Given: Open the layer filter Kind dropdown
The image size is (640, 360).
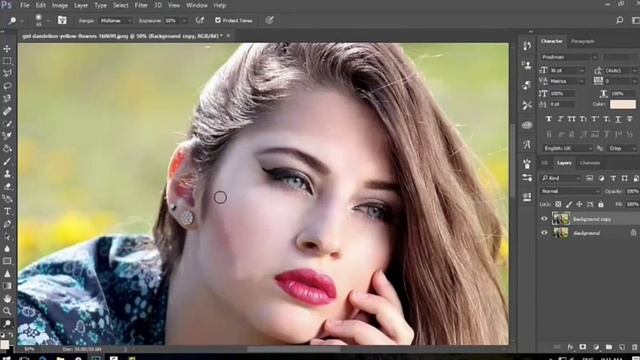Looking at the screenshot, I should (560, 178).
